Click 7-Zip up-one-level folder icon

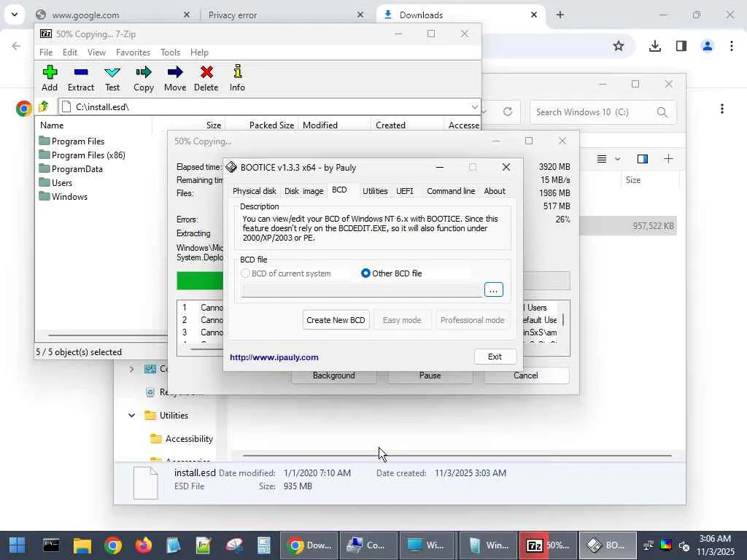click(43, 106)
